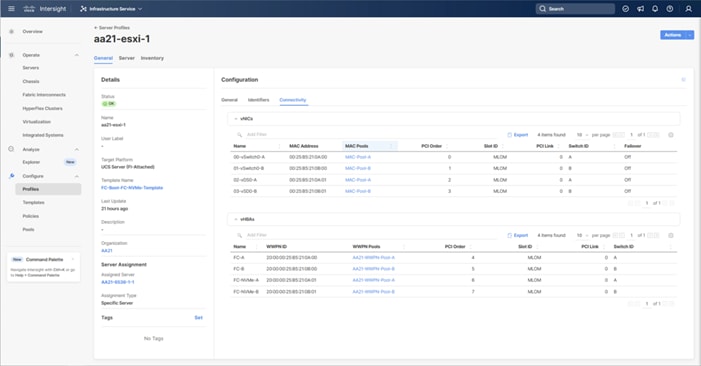Open Policies in the sidebar
Screen dimensions: 701x366
pos(31,216)
